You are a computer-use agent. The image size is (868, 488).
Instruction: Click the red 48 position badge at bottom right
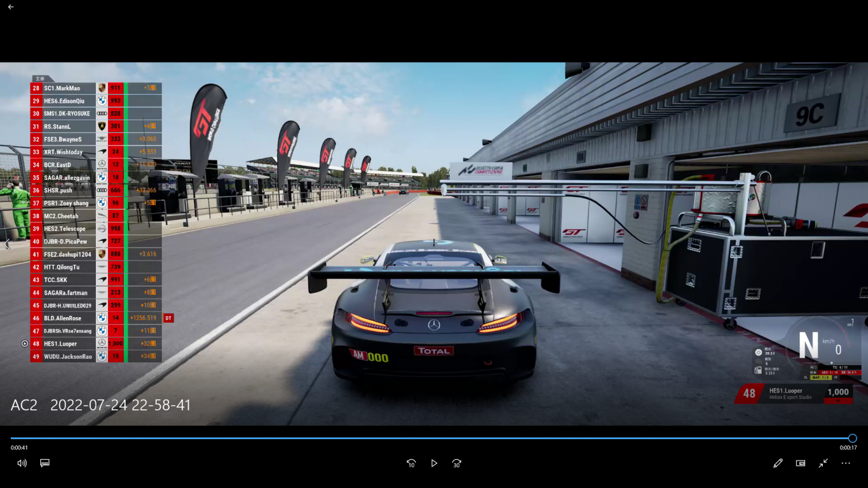pos(749,393)
